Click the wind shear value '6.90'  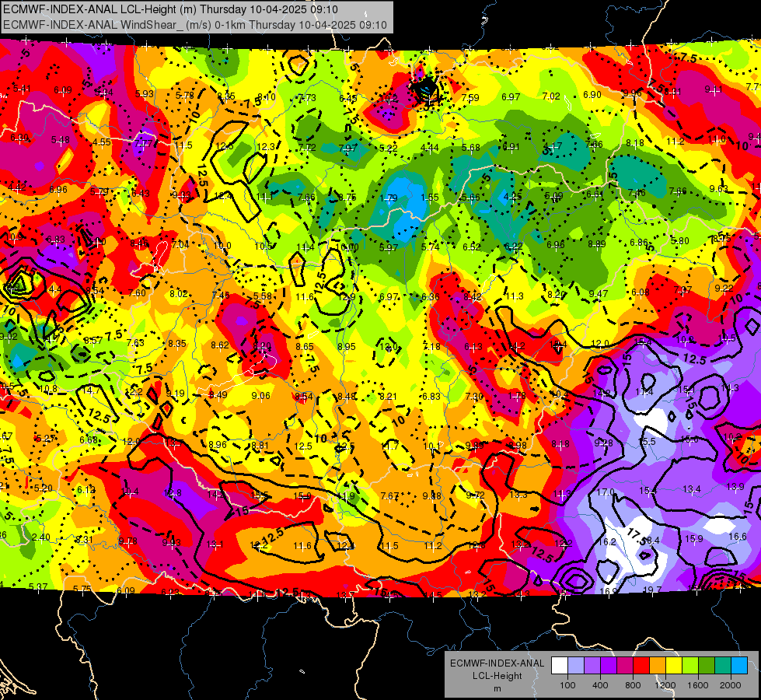[x=592, y=95]
